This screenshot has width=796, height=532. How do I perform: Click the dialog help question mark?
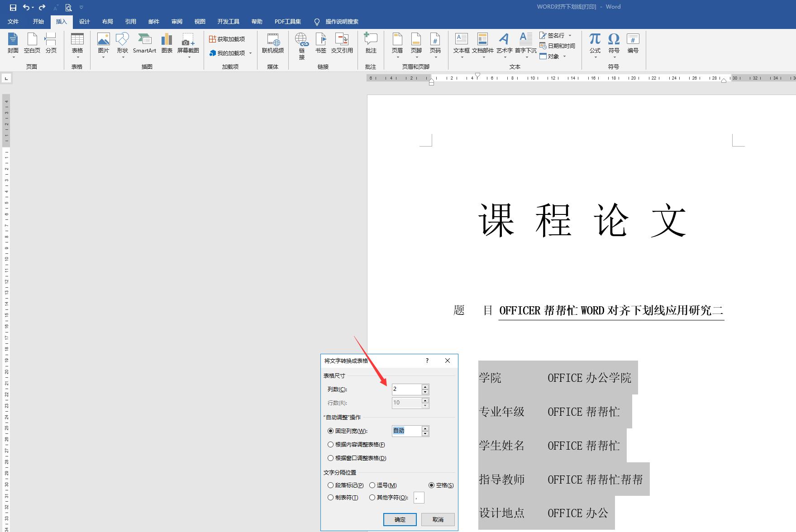pyautogui.click(x=427, y=361)
